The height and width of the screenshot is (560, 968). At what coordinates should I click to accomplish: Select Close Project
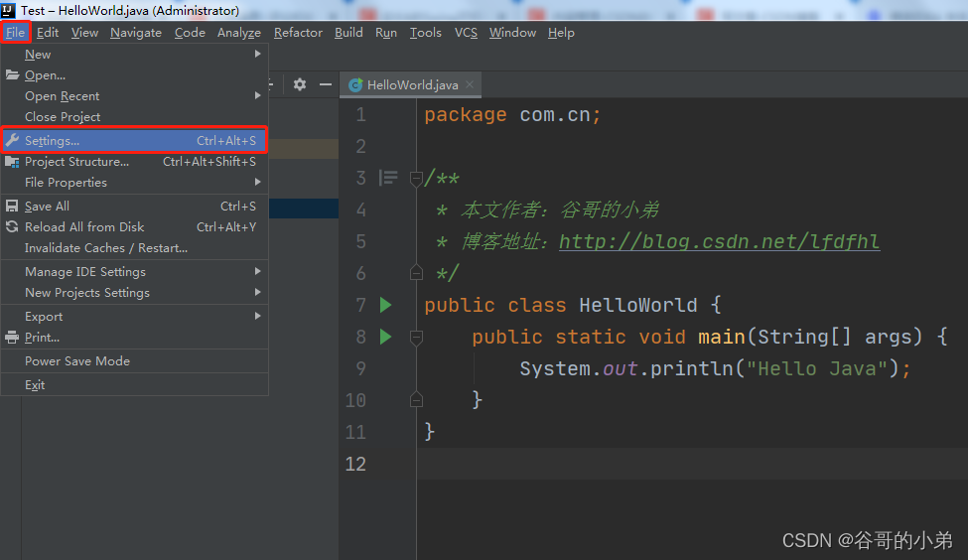[135, 117]
